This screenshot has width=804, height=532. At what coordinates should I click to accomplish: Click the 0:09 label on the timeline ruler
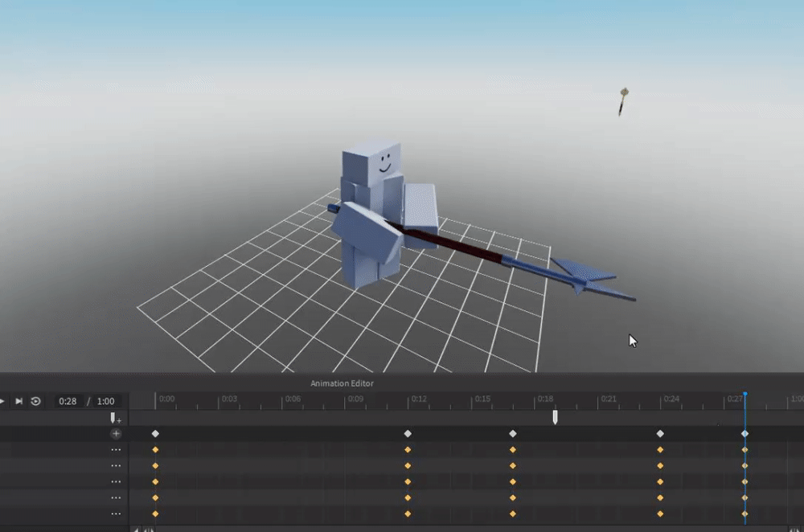[356, 399]
